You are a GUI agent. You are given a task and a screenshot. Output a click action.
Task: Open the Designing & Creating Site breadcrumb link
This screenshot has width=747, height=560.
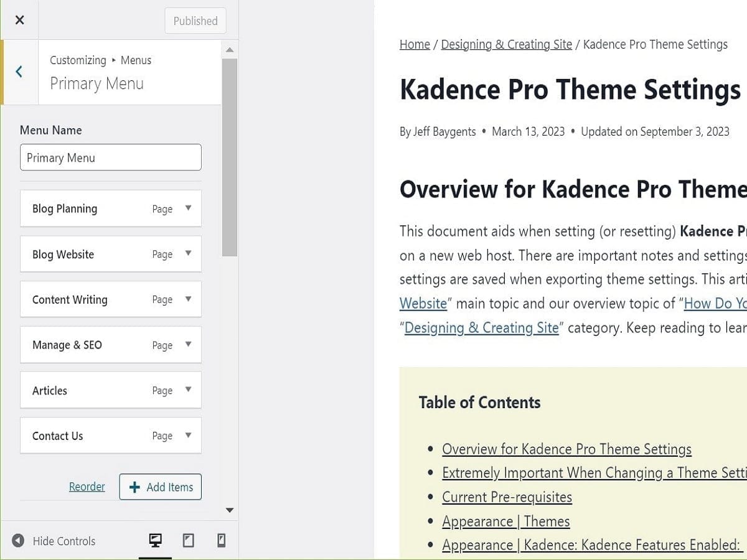(506, 44)
